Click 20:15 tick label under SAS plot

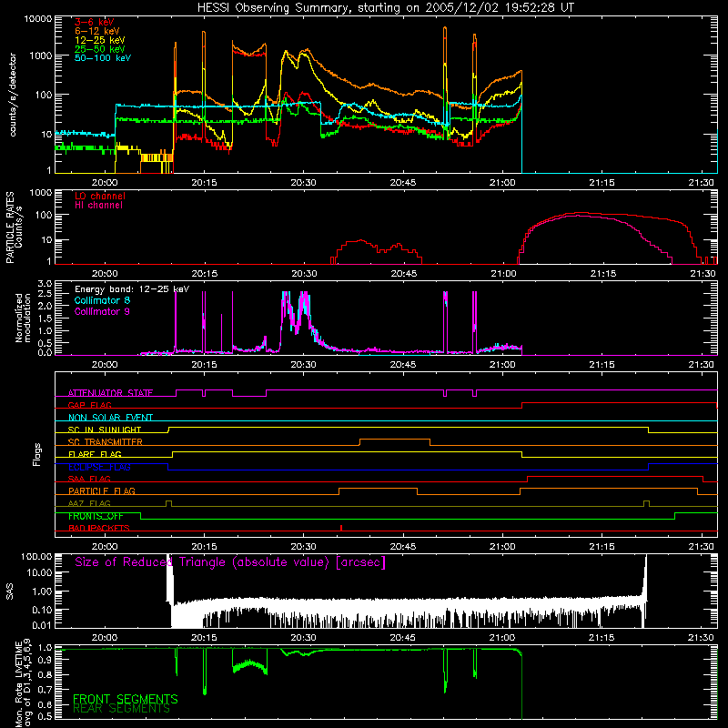click(204, 638)
